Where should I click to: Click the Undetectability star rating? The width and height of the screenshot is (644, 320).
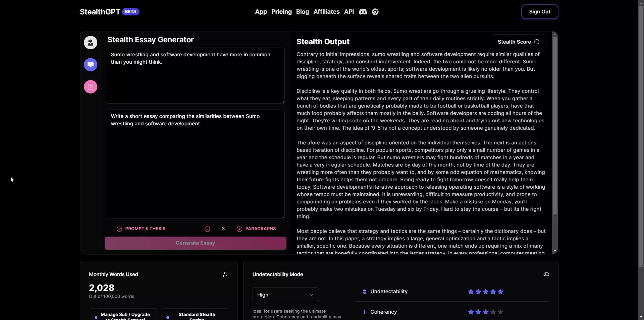(485, 292)
